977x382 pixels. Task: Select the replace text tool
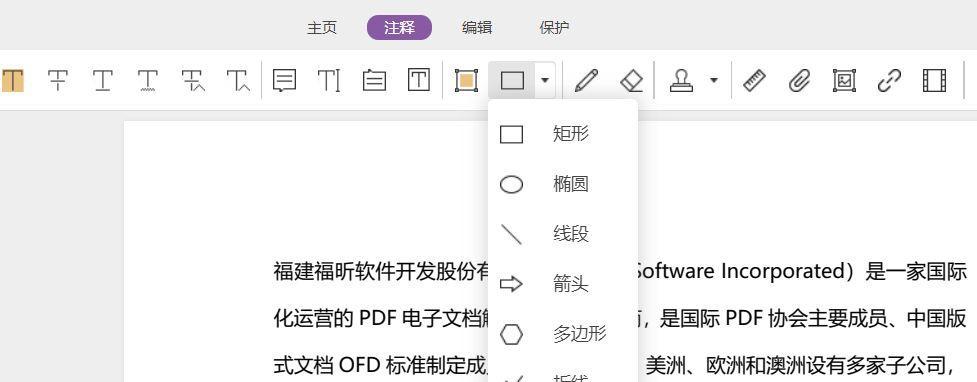(193, 80)
